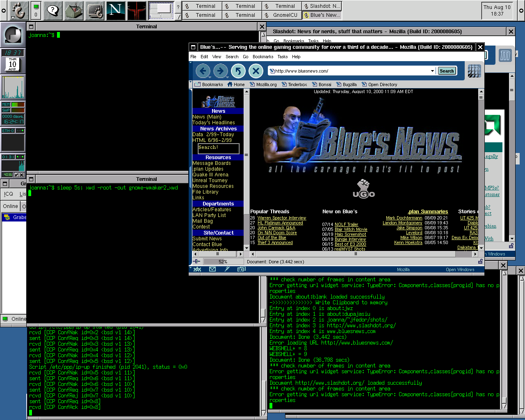Open the Tasks menu in Mozilla
Viewport: 525px width, 420px height.
pyautogui.click(x=283, y=57)
